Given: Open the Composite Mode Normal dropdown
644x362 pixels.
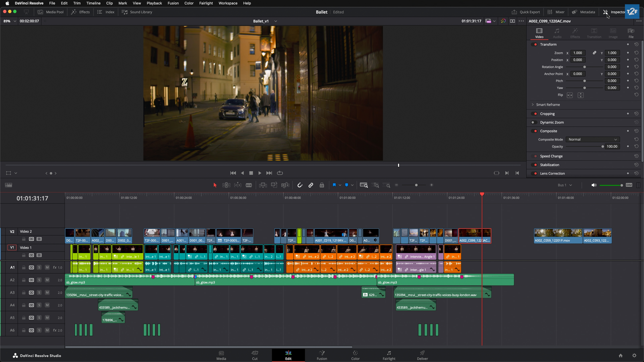Looking at the screenshot, I should point(593,139).
